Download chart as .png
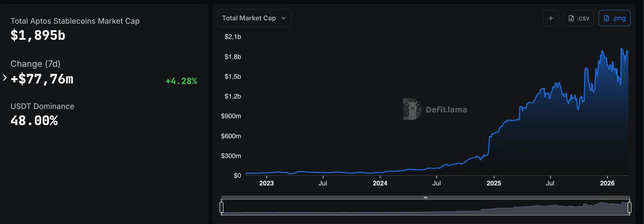Image resolution: width=644 pixels, height=224 pixels. click(x=615, y=18)
